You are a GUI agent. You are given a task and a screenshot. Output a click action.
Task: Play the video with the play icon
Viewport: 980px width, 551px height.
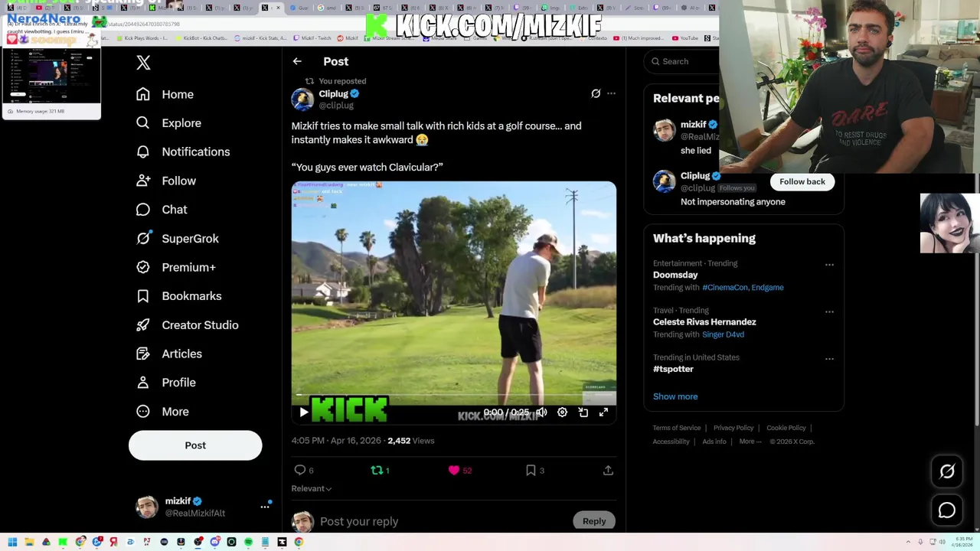coord(304,412)
